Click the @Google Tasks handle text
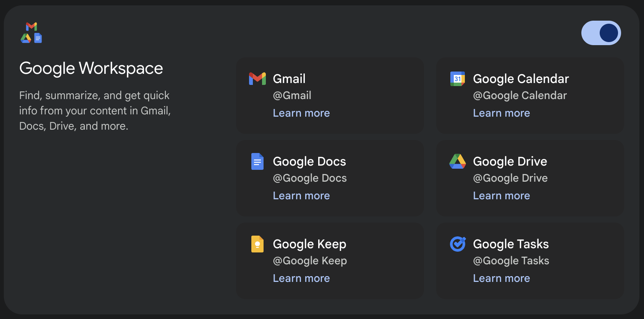This screenshot has width=644, height=319. click(x=511, y=261)
